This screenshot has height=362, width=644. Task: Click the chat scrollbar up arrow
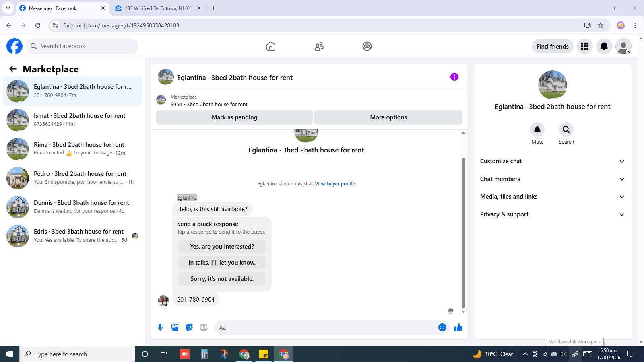coord(463,132)
